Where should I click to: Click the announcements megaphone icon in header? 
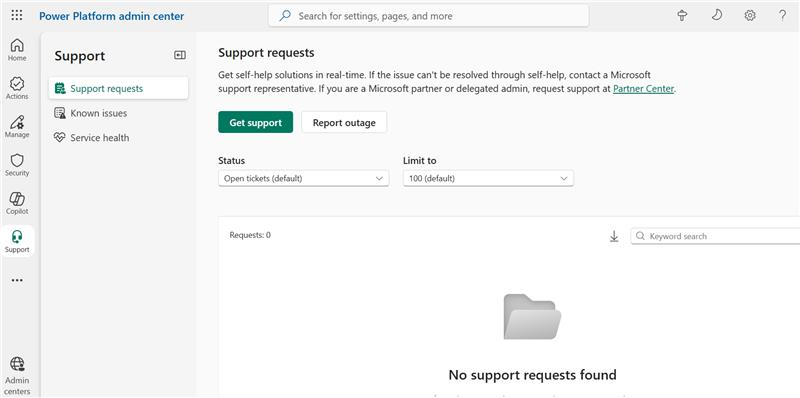pyautogui.click(x=682, y=16)
